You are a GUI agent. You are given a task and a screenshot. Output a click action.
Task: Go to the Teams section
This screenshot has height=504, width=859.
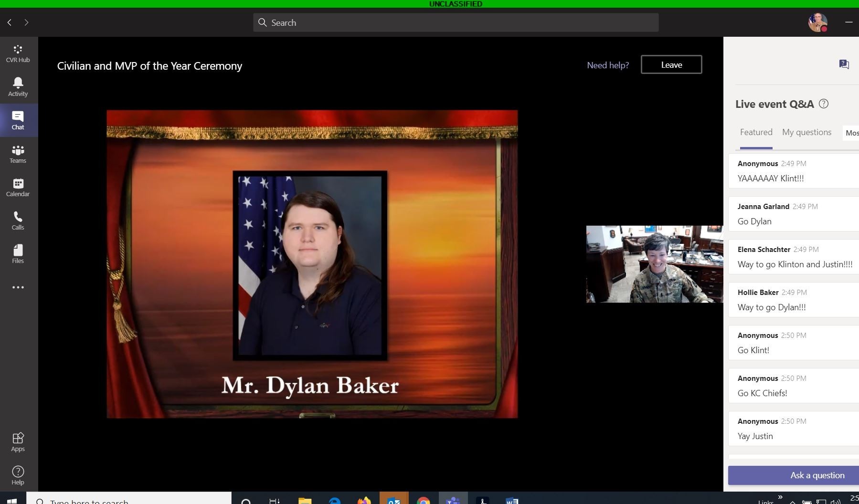pos(18,154)
